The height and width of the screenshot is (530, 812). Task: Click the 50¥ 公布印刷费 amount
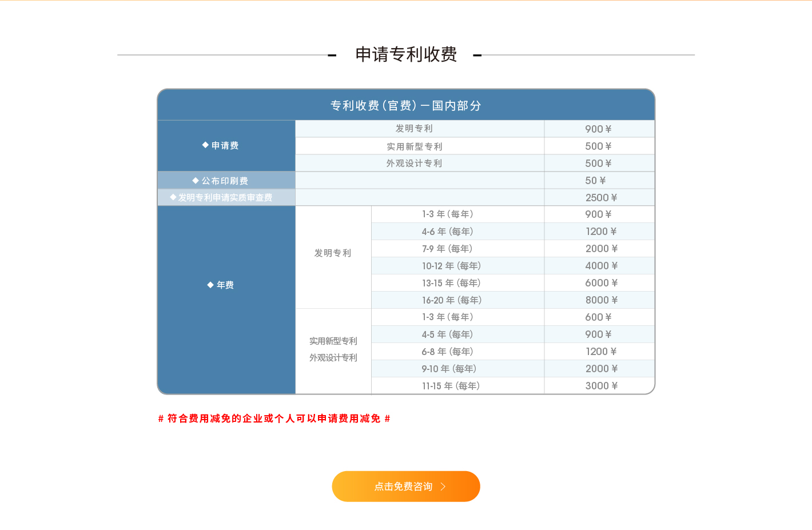pyautogui.click(x=595, y=181)
